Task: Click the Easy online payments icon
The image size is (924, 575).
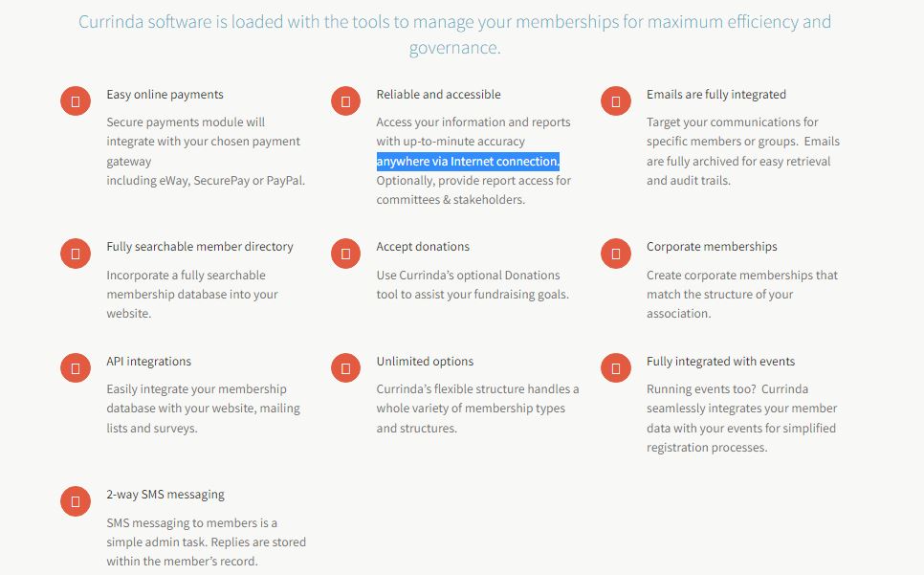Action: pos(76,100)
